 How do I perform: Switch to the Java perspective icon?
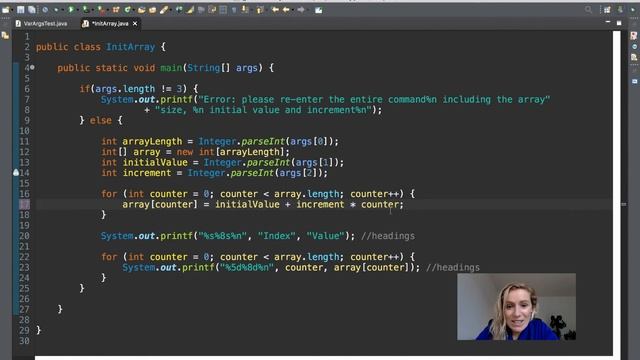point(620,10)
